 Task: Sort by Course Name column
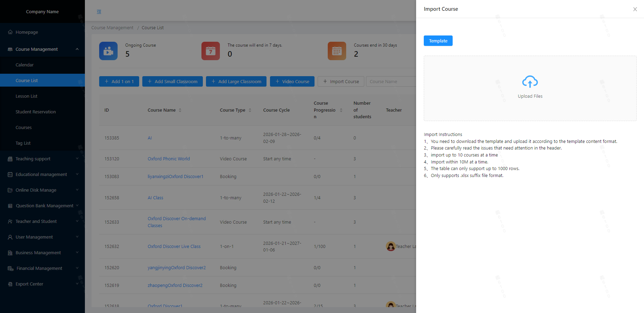click(x=180, y=110)
